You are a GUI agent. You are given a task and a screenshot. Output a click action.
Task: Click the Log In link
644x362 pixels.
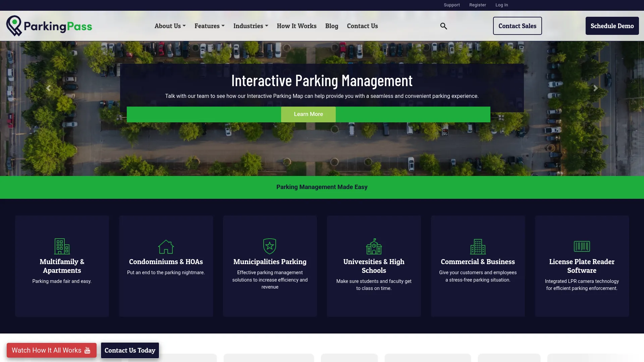(502, 5)
